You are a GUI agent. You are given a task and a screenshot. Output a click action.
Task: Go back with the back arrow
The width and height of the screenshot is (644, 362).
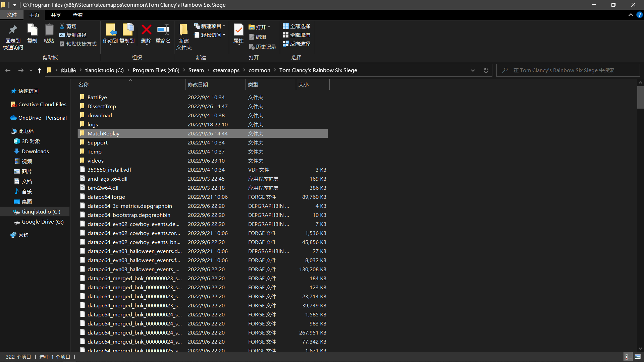[8, 70]
